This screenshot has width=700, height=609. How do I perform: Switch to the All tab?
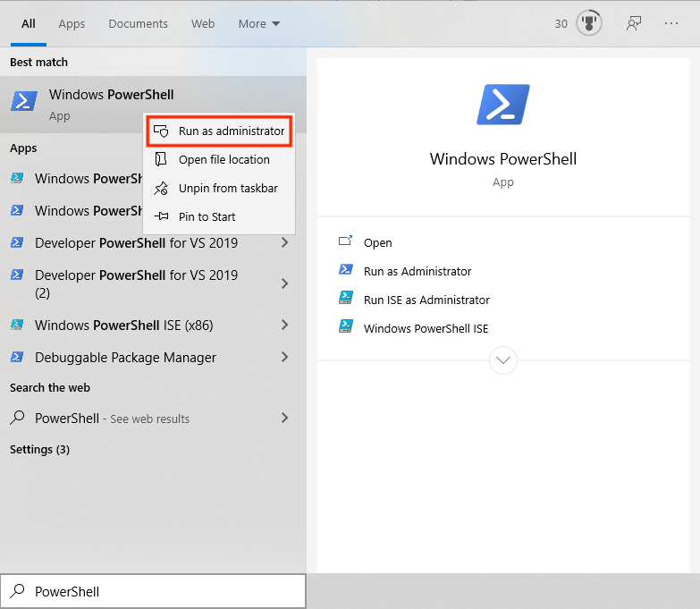point(28,23)
